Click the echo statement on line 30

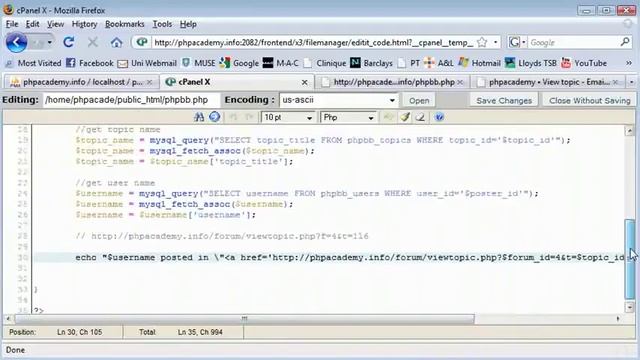(x=350, y=258)
